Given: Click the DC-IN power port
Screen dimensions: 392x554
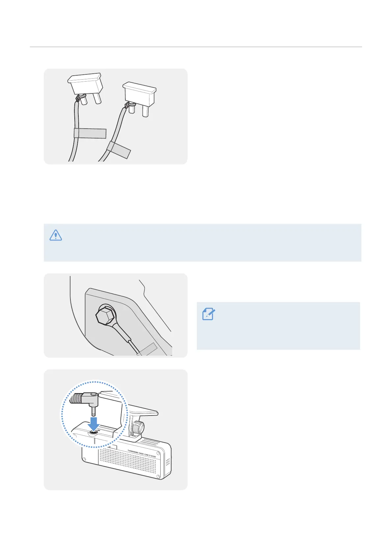Looking at the screenshot, I should point(94,433).
